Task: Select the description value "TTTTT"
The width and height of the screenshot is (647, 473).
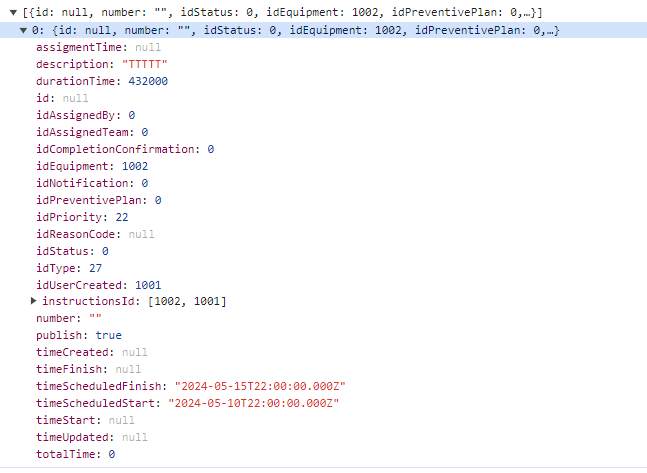Action: (139, 64)
